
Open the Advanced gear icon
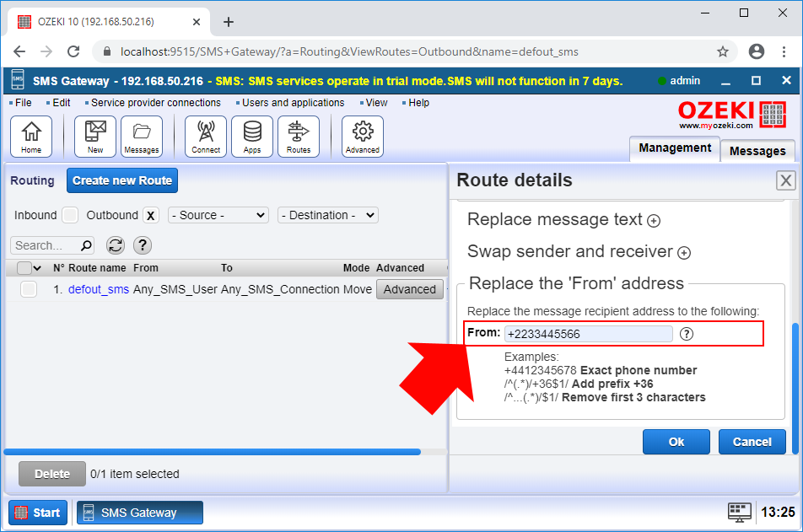coord(363,137)
